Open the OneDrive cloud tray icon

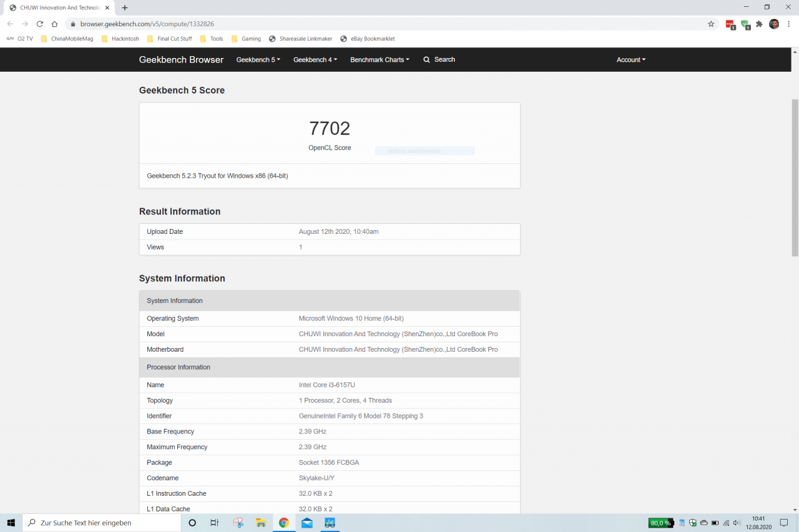(704, 523)
